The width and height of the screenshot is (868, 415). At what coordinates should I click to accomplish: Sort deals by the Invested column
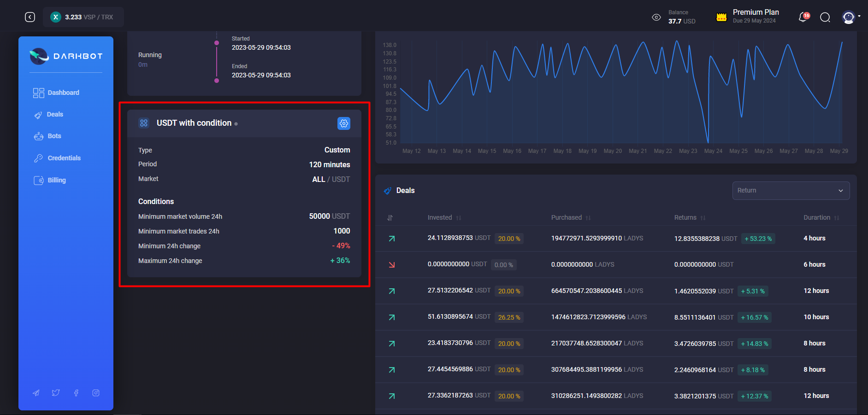(459, 217)
